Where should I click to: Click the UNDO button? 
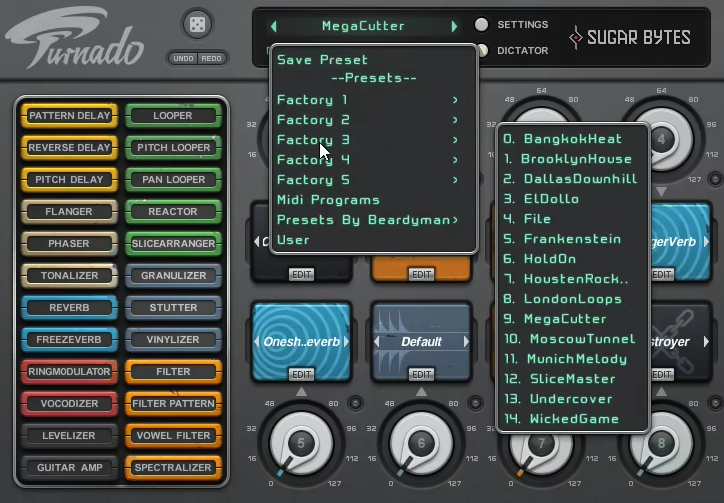(183, 59)
